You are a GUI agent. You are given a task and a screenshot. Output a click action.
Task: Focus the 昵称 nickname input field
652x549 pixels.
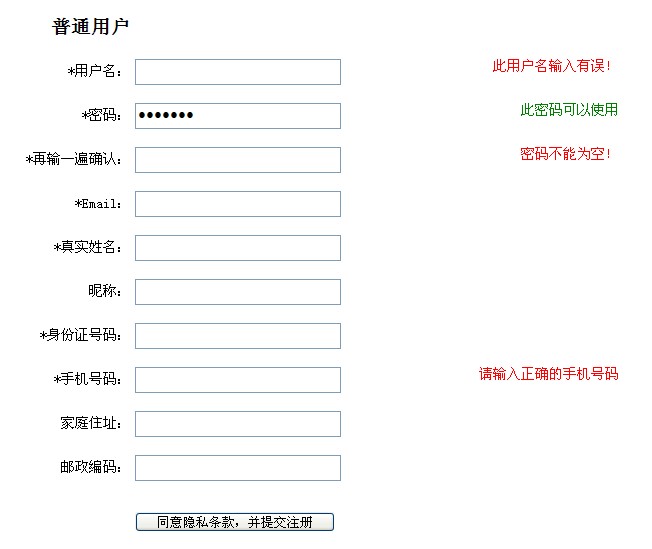coord(238,292)
